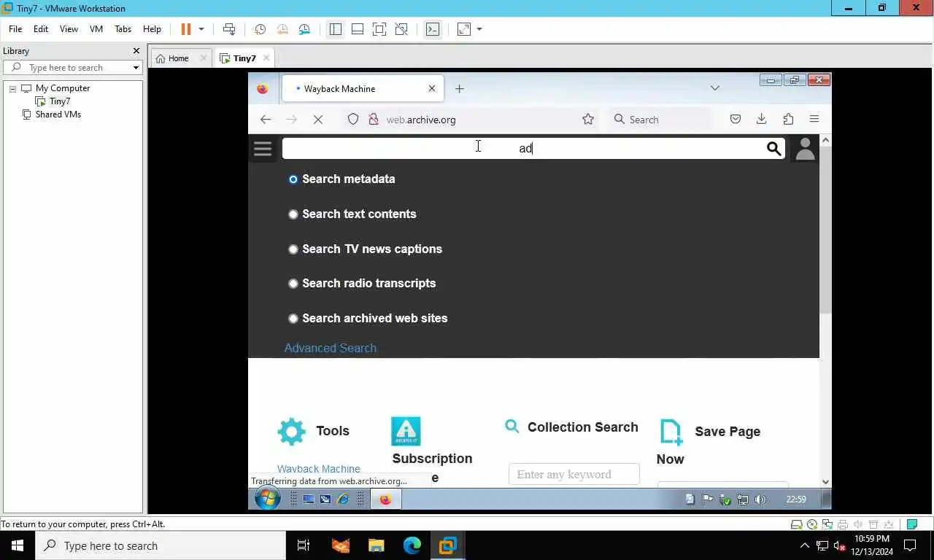Open the Advanced Search link
The height and width of the screenshot is (560, 934).
(x=331, y=349)
